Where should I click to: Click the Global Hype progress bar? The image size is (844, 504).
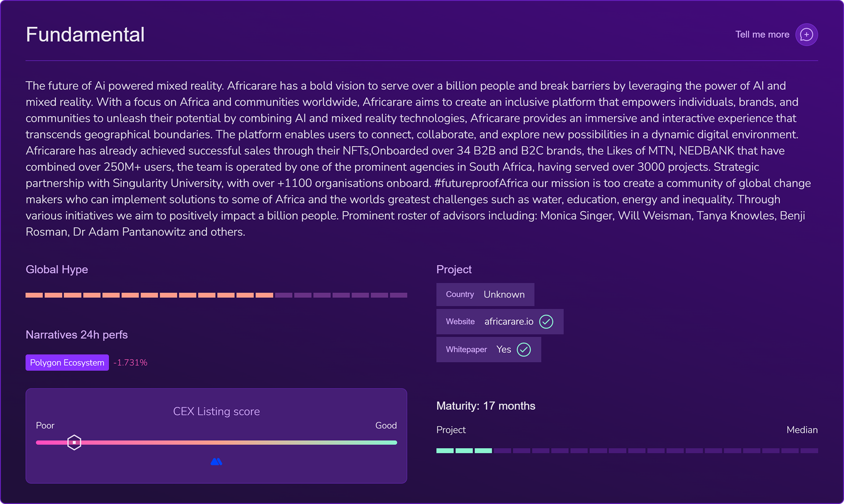click(216, 295)
